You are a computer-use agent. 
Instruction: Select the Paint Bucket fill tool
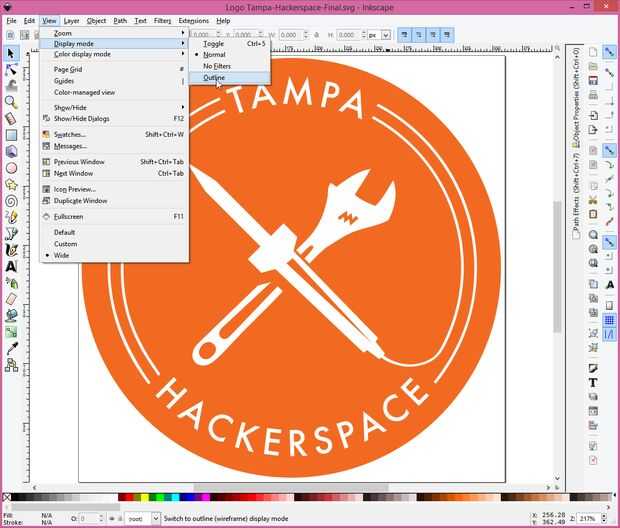(x=11, y=316)
